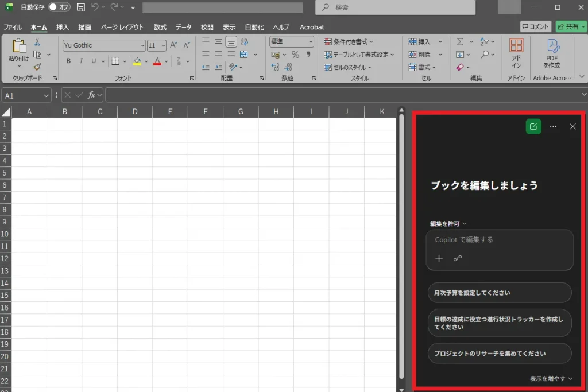Click the plus icon in Copilot input
588x392 pixels.
pos(439,258)
